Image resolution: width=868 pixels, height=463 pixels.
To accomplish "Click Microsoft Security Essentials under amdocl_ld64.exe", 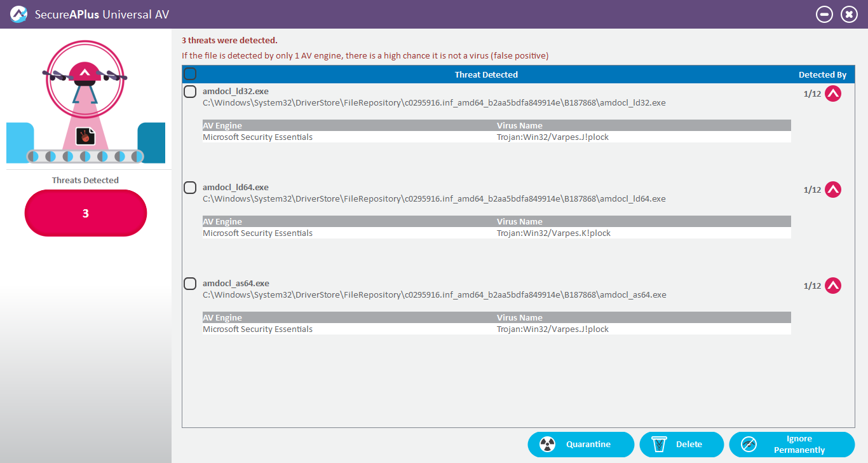I will 257,233.
